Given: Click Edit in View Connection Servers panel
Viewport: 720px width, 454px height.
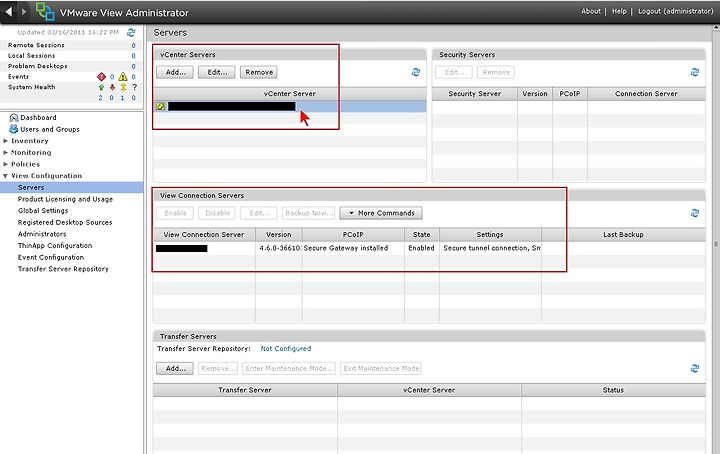Looking at the screenshot, I should [259, 213].
